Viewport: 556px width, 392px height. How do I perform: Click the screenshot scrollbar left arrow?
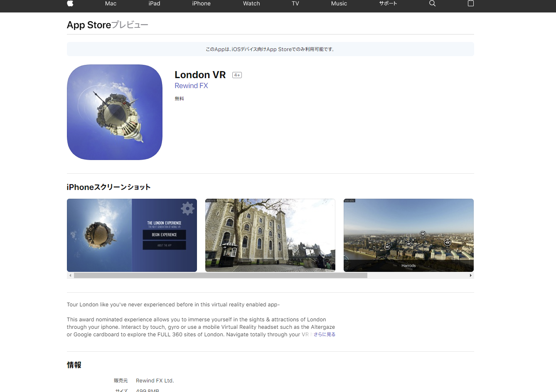(70, 276)
